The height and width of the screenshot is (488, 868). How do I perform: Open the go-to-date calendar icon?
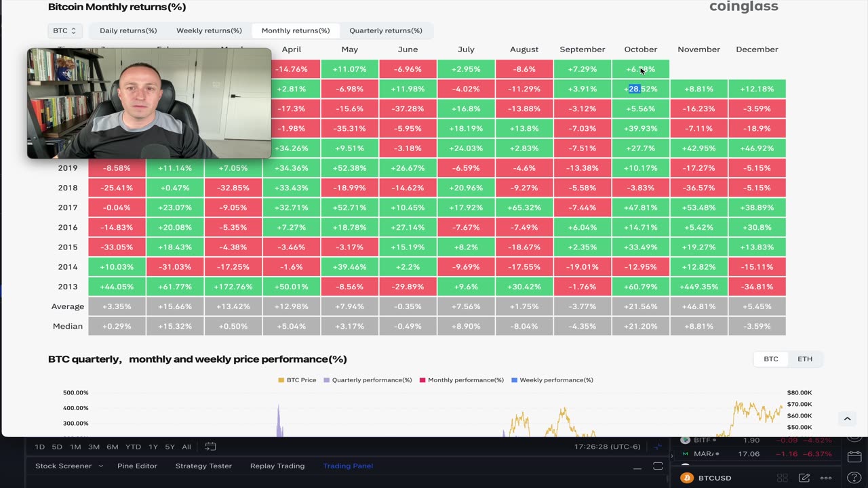click(x=210, y=447)
